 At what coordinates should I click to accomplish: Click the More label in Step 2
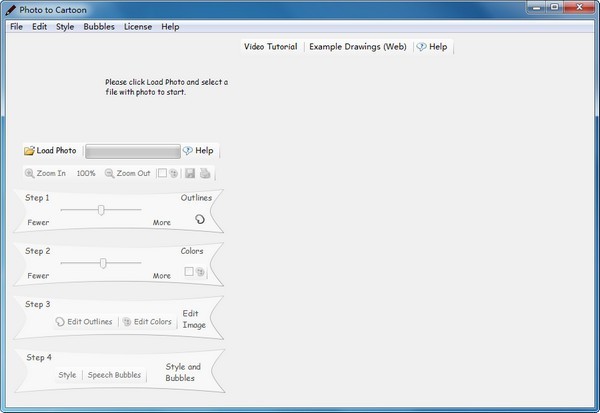click(x=162, y=276)
